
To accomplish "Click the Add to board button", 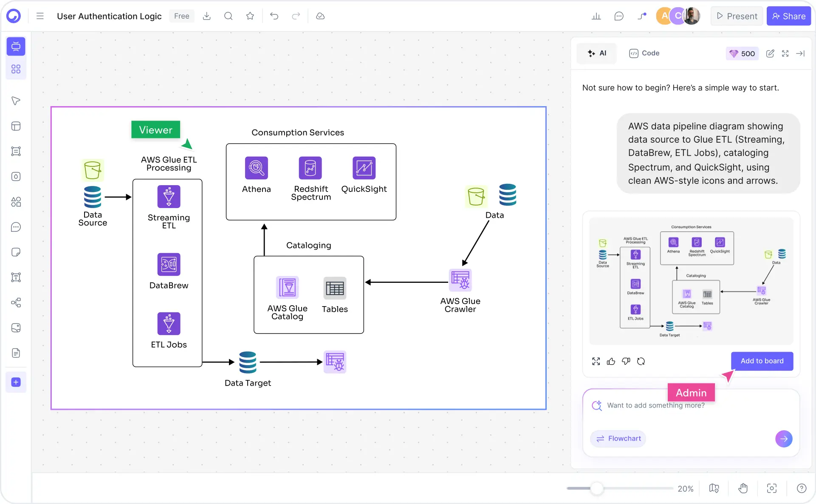I will pos(762,361).
